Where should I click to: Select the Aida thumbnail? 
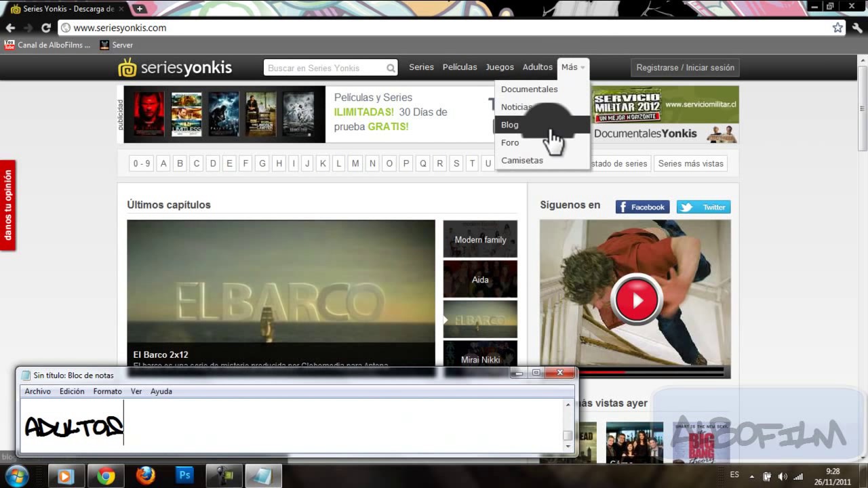tap(480, 279)
